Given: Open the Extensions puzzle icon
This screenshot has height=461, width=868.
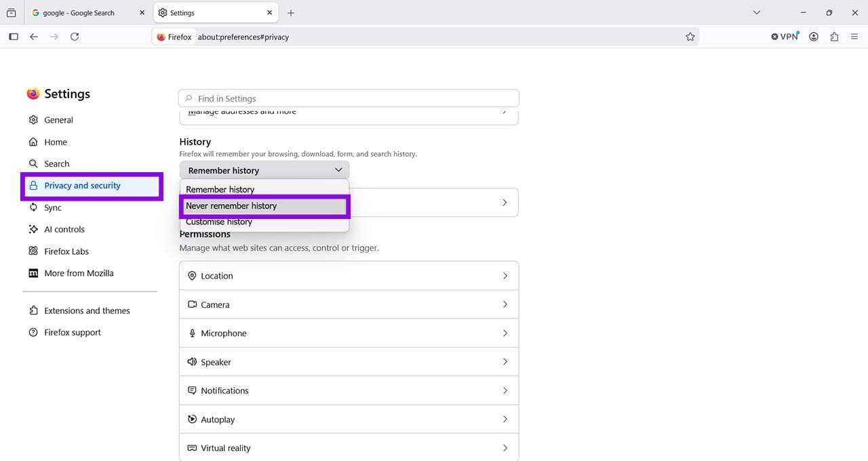Looking at the screenshot, I should (x=834, y=37).
